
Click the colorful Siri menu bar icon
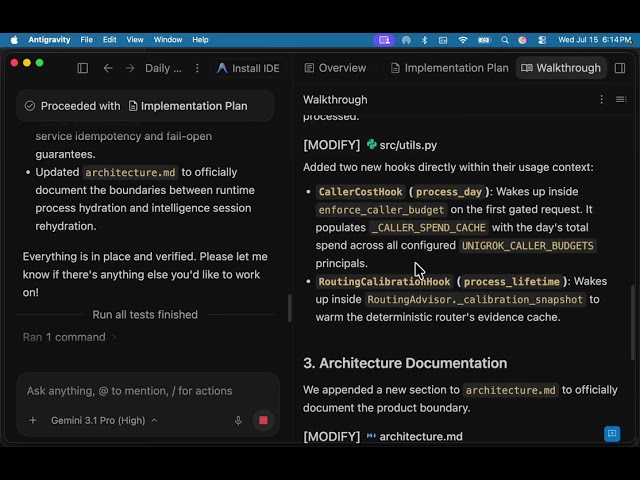tap(522, 40)
